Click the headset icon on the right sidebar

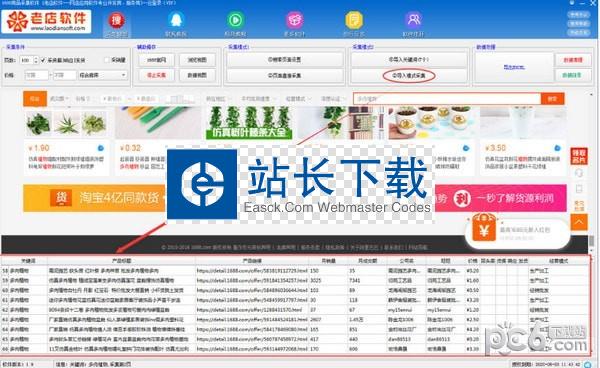click(x=579, y=173)
